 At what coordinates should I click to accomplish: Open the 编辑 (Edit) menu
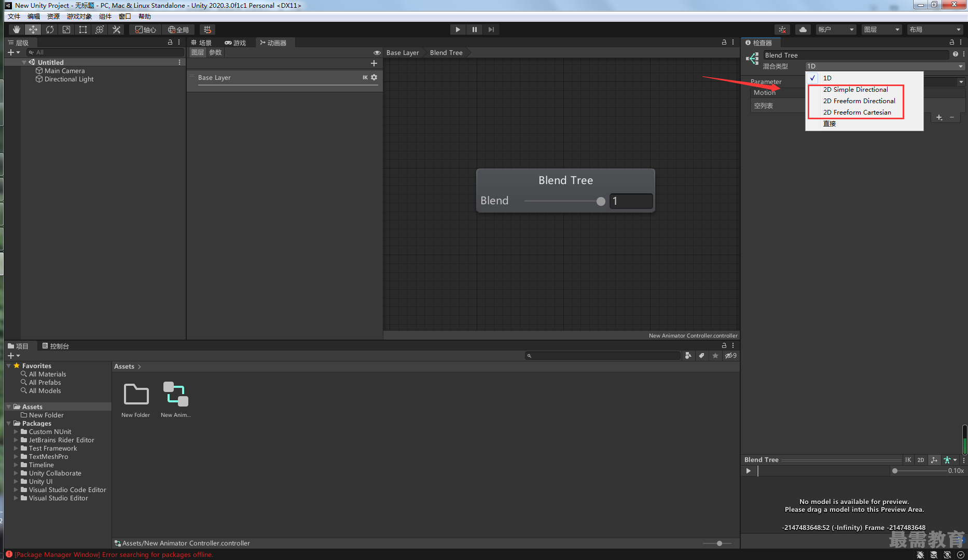34,17
